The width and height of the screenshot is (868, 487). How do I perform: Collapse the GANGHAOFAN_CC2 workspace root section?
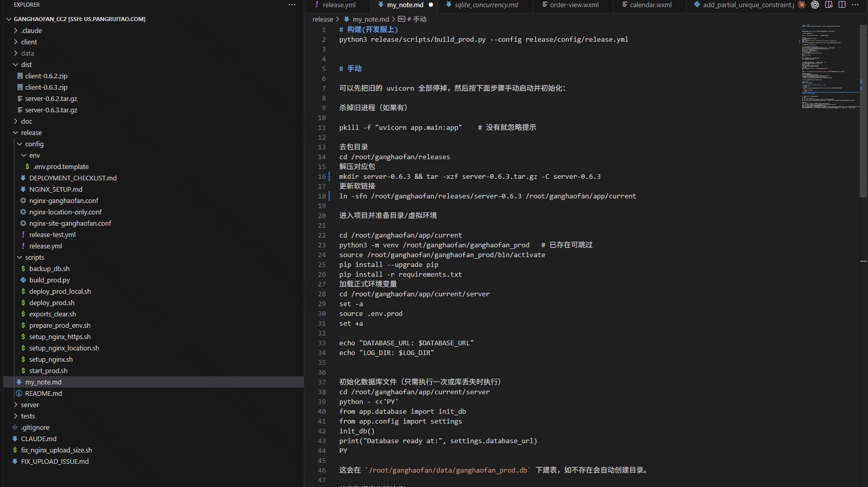click(9, 19)
